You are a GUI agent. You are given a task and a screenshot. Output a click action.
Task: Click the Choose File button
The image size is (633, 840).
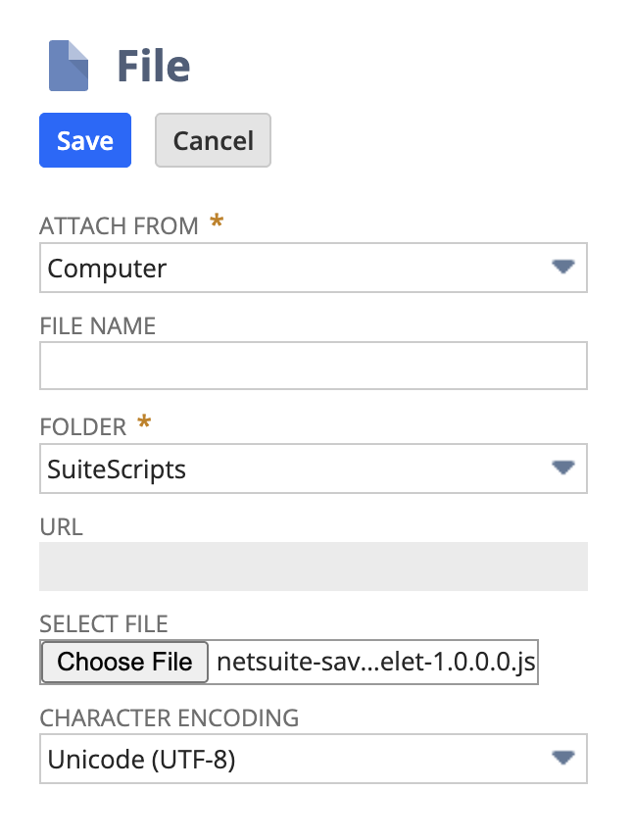[x=123, y=662]
